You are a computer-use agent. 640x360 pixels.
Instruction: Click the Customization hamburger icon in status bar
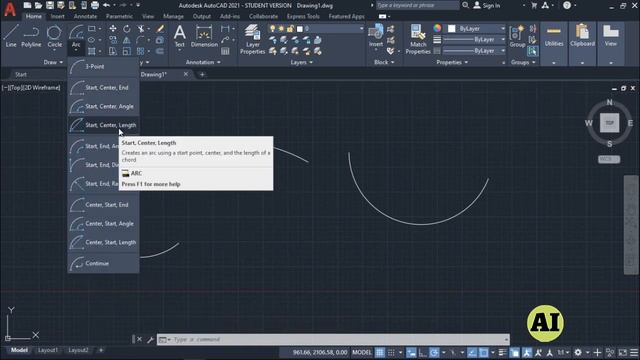[634, 352]
